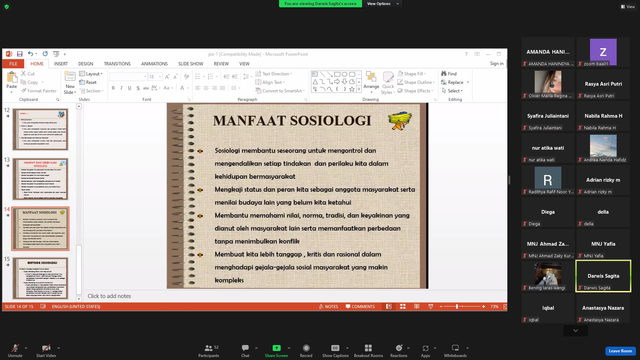The image size is (640, 360).
Task: Click the Find binoculars command
Action: (x=449, y=73)
